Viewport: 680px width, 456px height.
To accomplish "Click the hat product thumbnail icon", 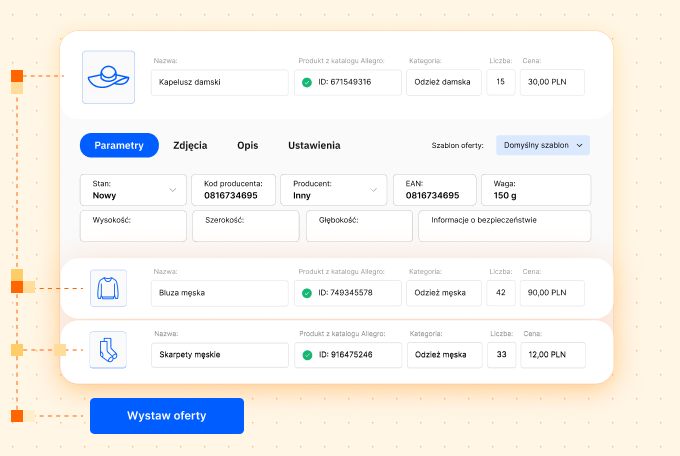I will click(108, 77).
